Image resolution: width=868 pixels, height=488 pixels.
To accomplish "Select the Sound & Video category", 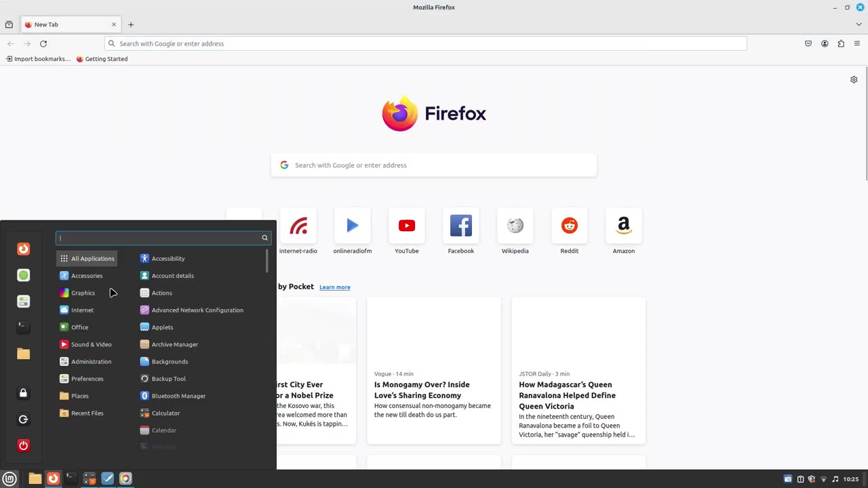I will 87,344.
